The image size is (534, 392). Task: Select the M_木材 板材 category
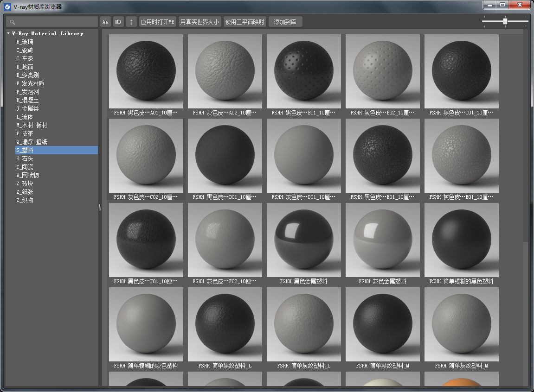point(32,125)
